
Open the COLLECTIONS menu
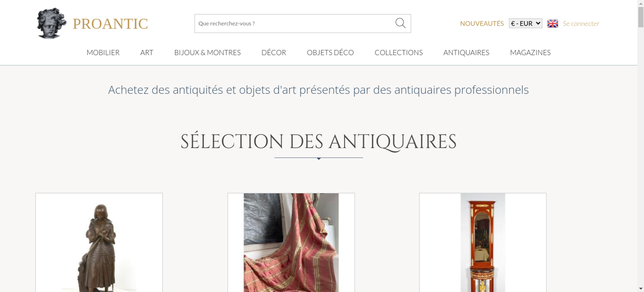pyautogui.click(x=399, y=52)
